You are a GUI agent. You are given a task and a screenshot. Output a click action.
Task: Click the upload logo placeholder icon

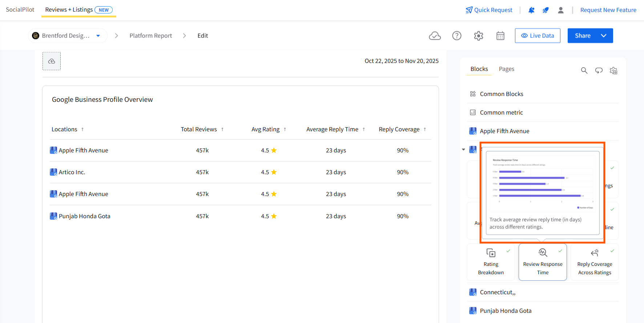click(x=52, y=61)
